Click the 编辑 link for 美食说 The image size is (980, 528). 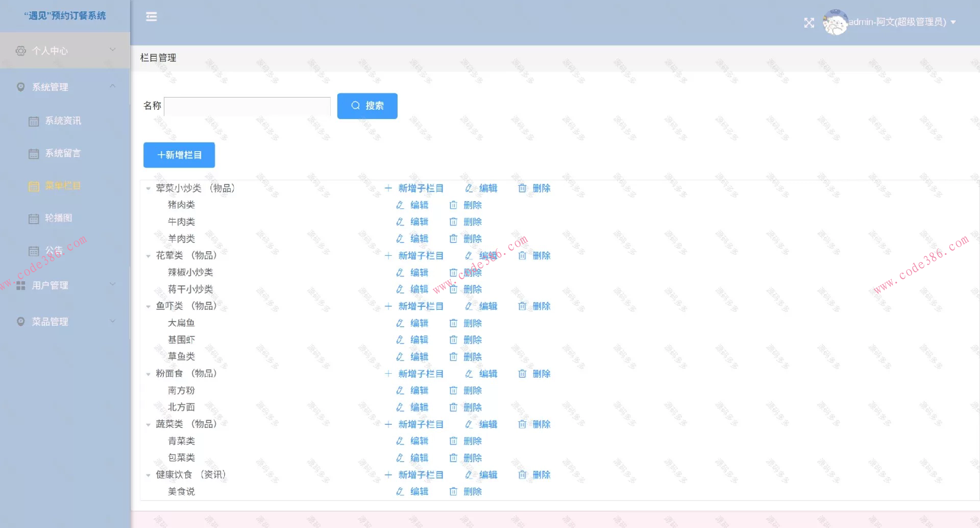(x=419, y=492)
